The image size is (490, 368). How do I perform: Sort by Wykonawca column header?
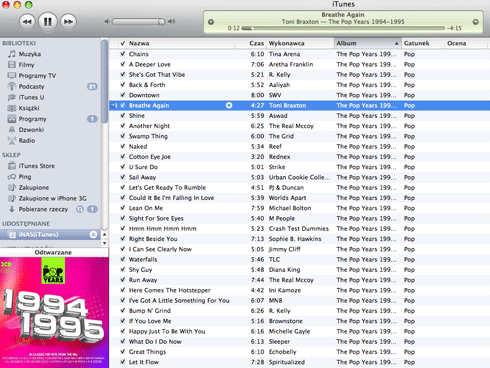[x=300, y=43]
